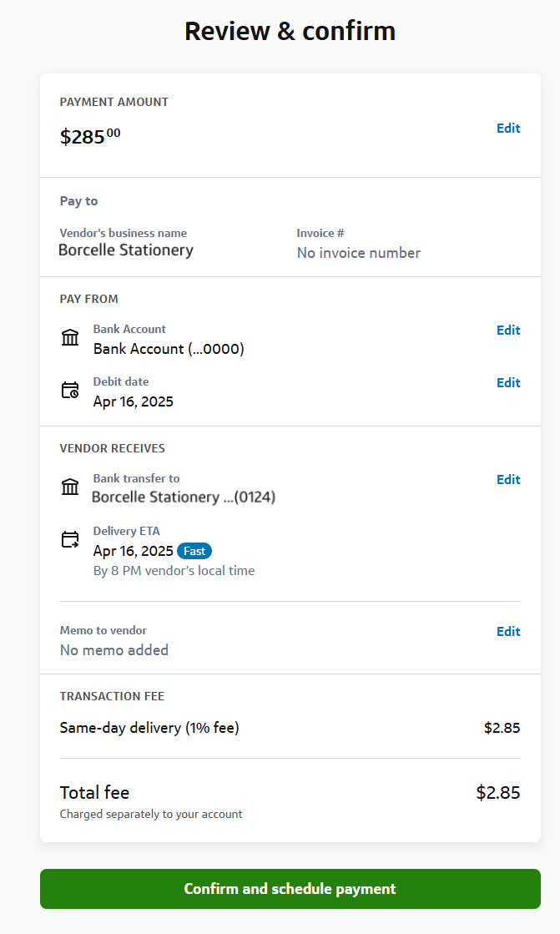560x934 pixels.
Task: Click the bank icon beside Pay From account
Action: (70, 338)
